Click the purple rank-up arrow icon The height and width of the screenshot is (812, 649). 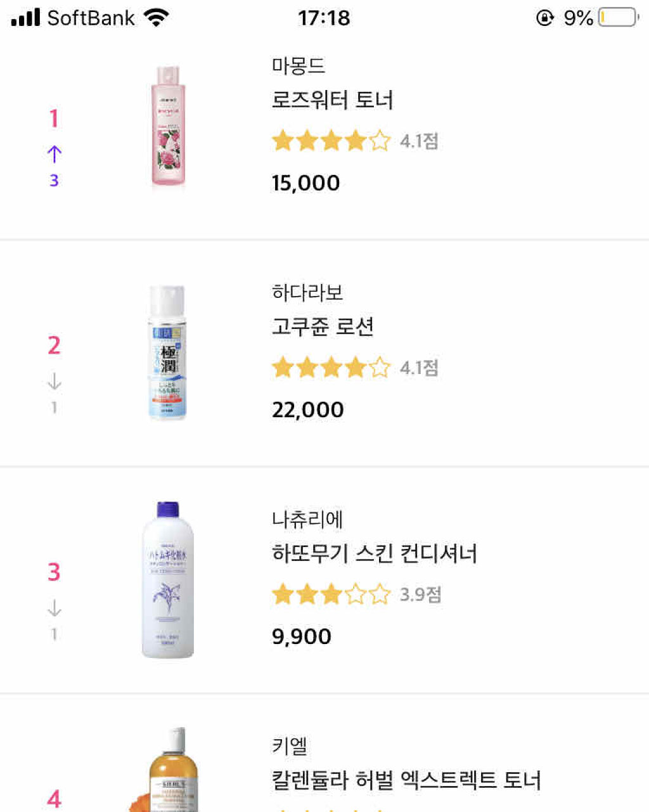pos(55,154)
